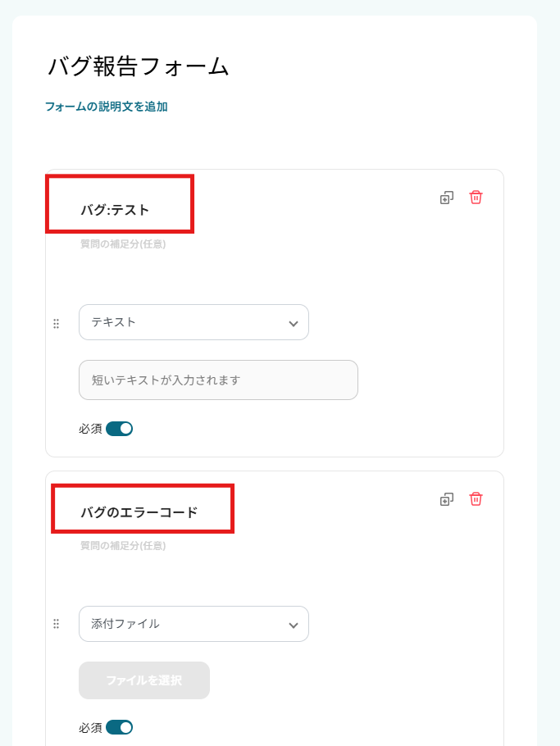Duplicate the バグのエラーコード question
This screenshot has height=746, width=560.
coord(446,498)
